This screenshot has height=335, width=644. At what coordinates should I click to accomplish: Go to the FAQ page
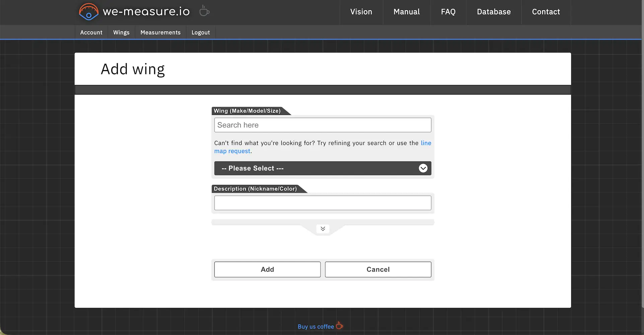coord(448,12)
